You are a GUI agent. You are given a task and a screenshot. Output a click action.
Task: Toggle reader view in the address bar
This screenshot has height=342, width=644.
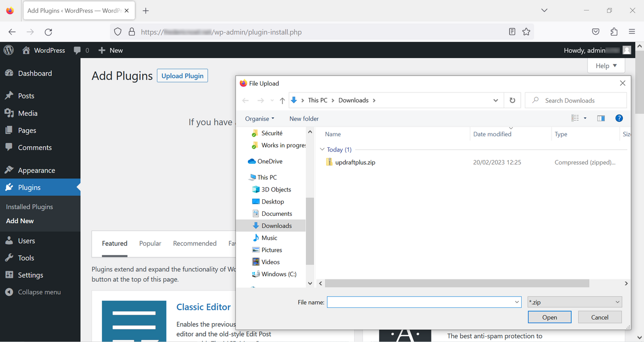(x=512, y=32)
